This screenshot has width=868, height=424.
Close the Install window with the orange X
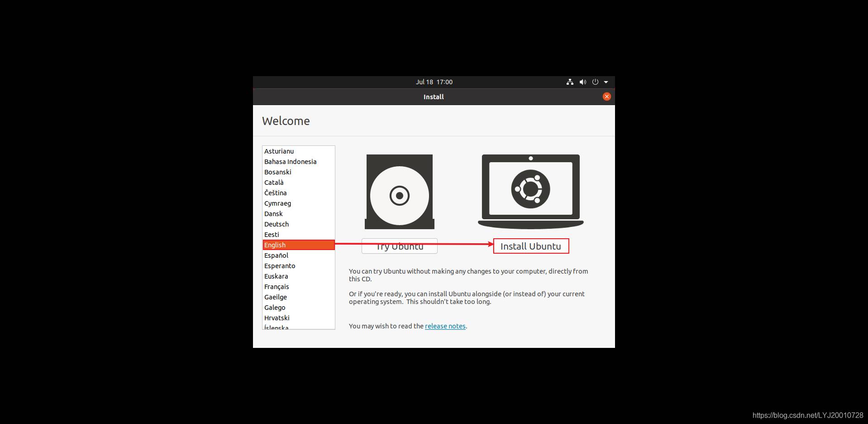click(x=607, y=96)
